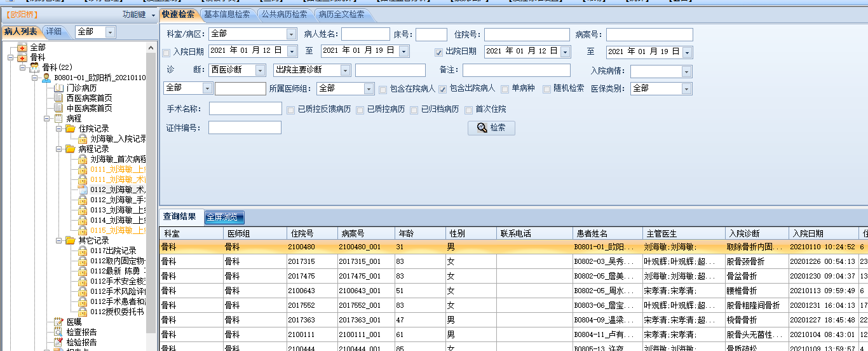The width and height of the screenshot is (868, 351).
Task: Click the 检索 search button
Action: (491, 128)
